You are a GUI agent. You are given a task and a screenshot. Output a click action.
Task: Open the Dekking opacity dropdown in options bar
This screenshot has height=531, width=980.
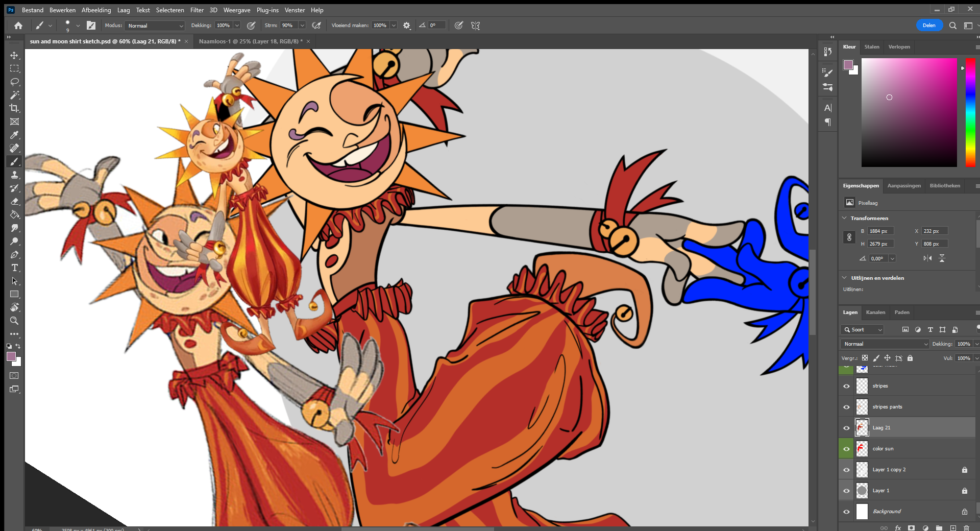coord(237,26)
